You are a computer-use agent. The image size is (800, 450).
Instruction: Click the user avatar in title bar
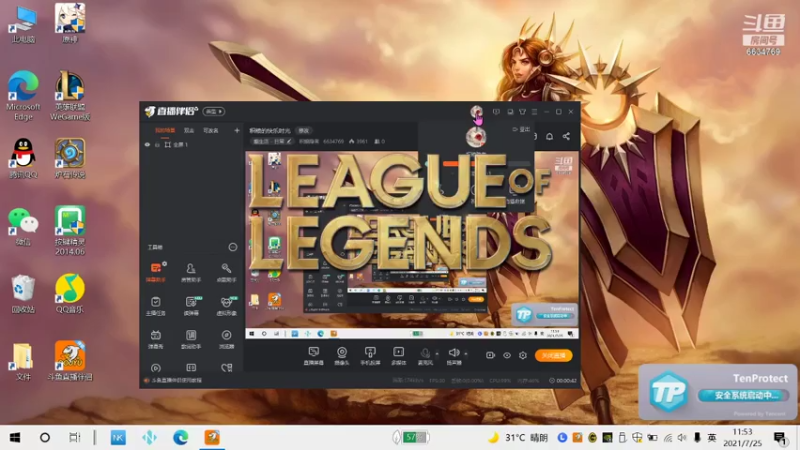click(x=476, y=111)
